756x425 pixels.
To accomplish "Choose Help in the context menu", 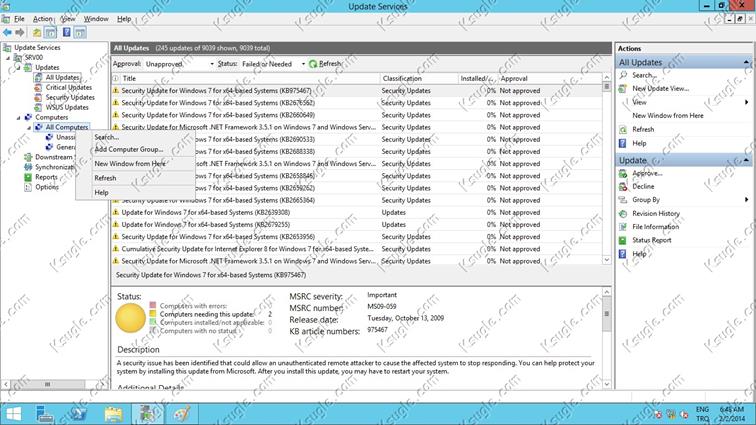I will (x=135, y=192).
